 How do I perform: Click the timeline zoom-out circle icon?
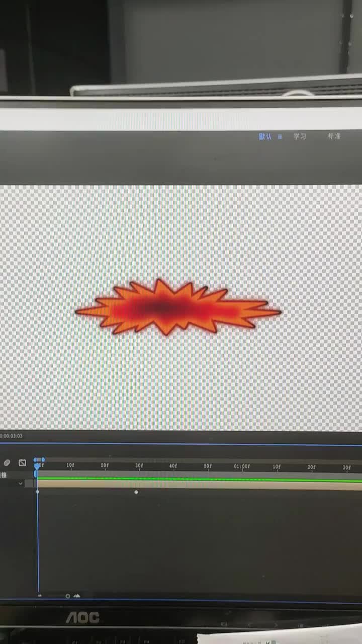click(x=68, y=596)
